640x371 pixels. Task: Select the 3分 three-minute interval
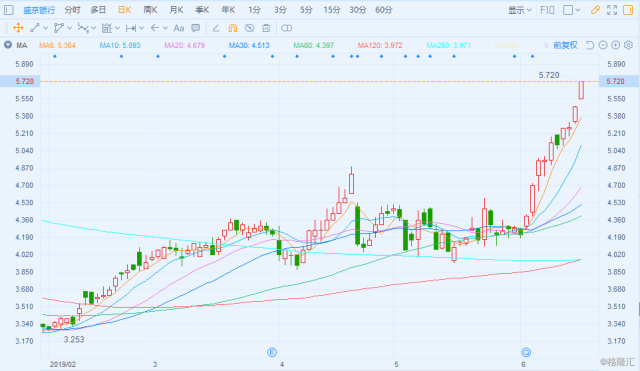click(x=280, y=10)
